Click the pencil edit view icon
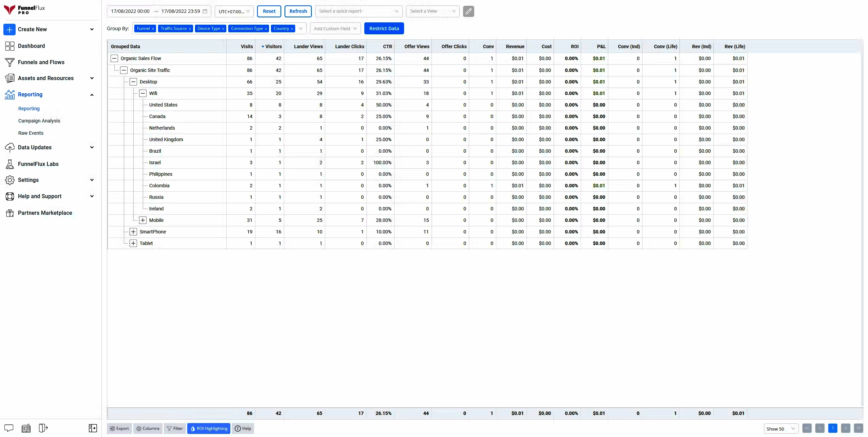This screenshot has height=437, width=868. click(468, 11)
